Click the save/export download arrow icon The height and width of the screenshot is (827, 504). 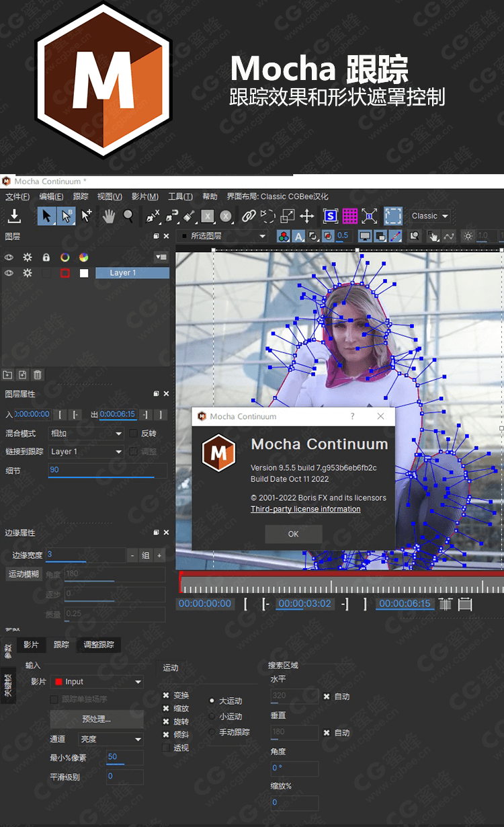(13, 216)
